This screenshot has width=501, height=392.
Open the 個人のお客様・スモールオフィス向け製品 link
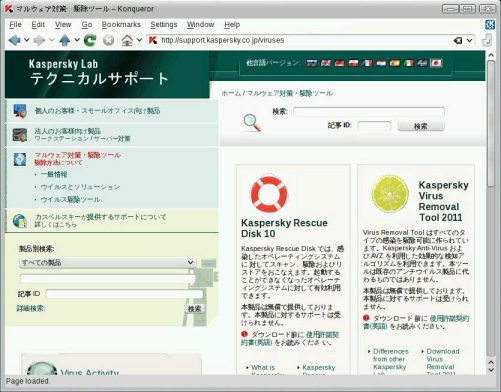click(97, 111)
